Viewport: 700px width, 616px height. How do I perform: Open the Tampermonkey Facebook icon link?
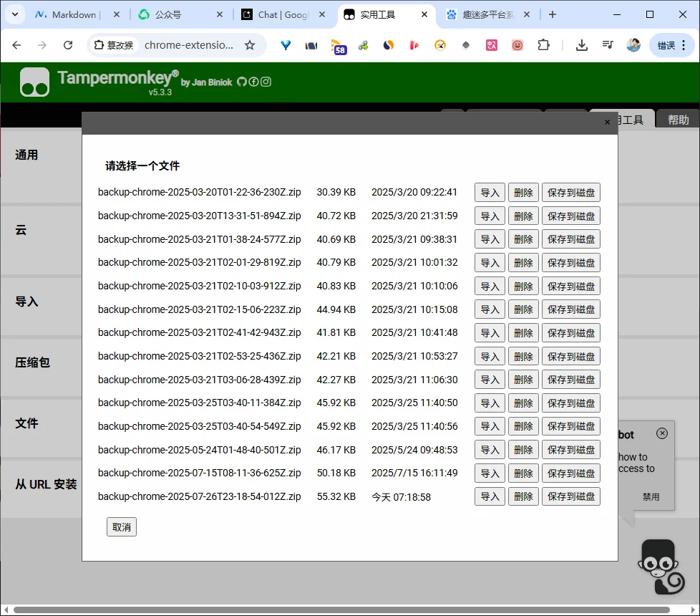point(253,82)
